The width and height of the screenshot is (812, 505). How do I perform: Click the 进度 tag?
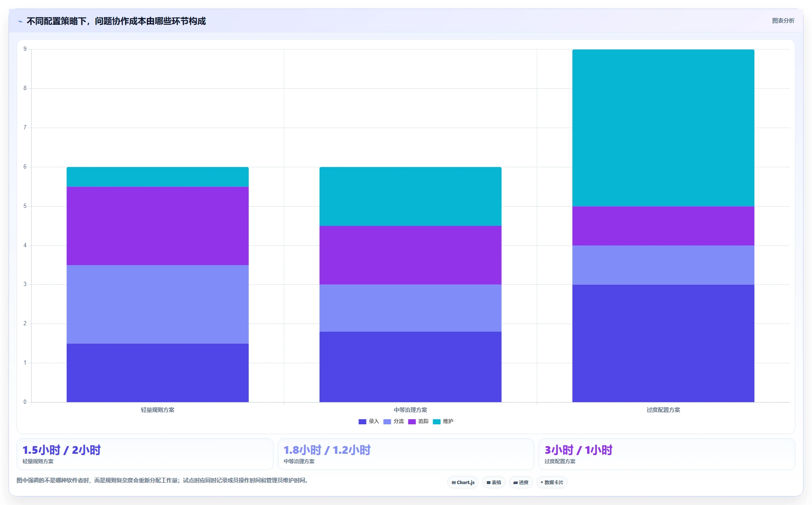point(521,482)
